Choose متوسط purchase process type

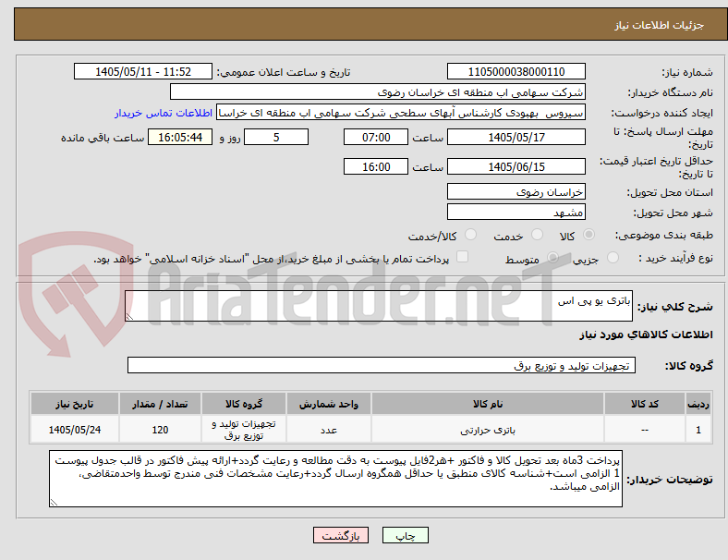pyautogui.click(x=552, y=257)
